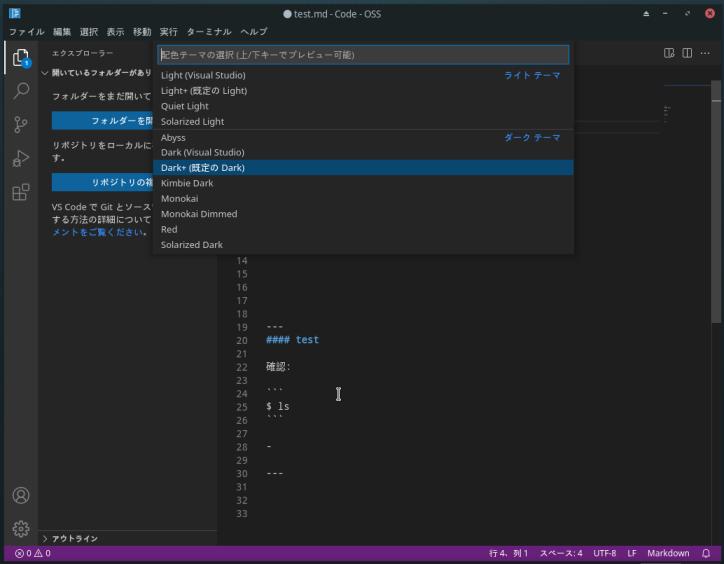The height and width of the screenshot is (564, 724).
Task: Select the Abyss theme
Action: [363, 137]
